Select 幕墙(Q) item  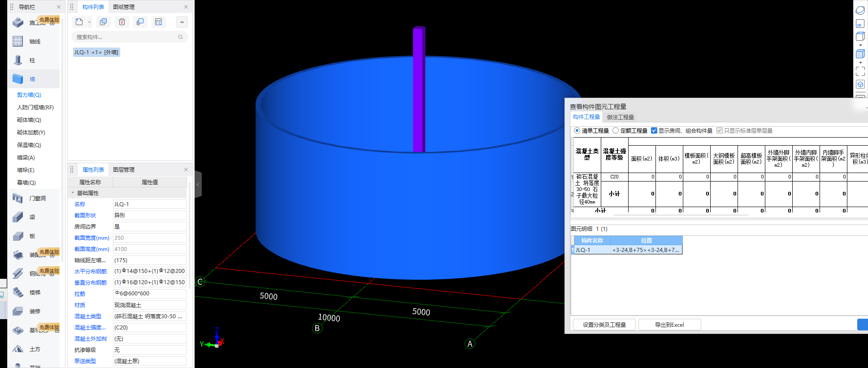point(26,183)
